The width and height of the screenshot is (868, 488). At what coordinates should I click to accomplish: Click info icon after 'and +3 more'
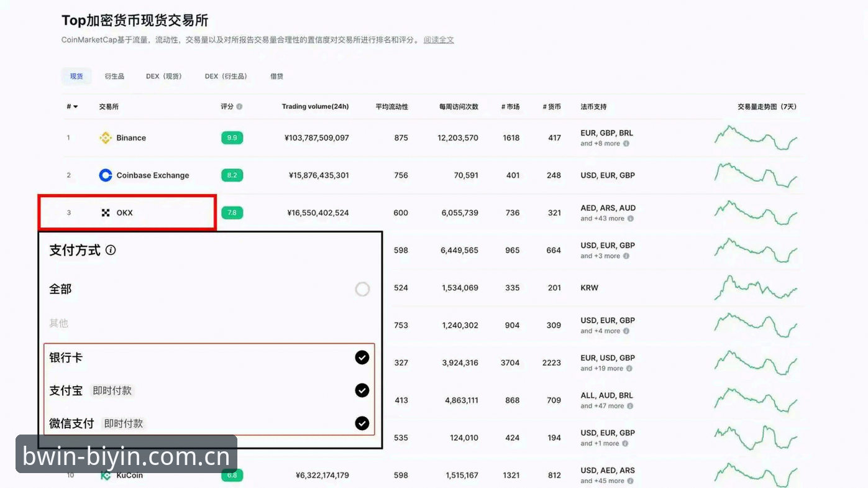point(626,256)
